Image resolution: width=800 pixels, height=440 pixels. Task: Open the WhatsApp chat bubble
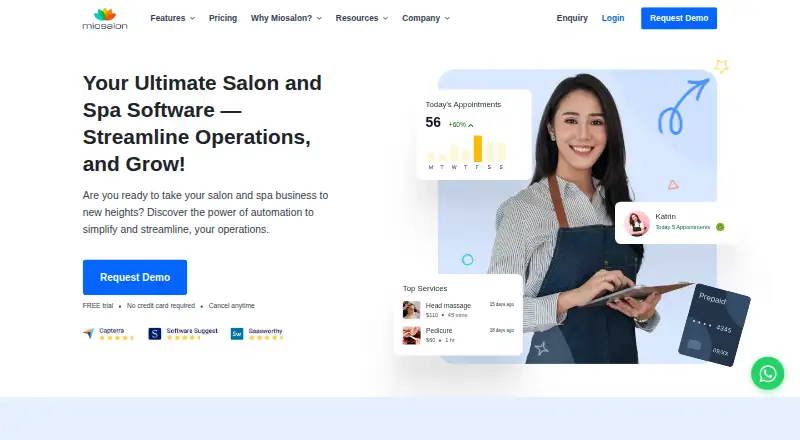point(767,373)
